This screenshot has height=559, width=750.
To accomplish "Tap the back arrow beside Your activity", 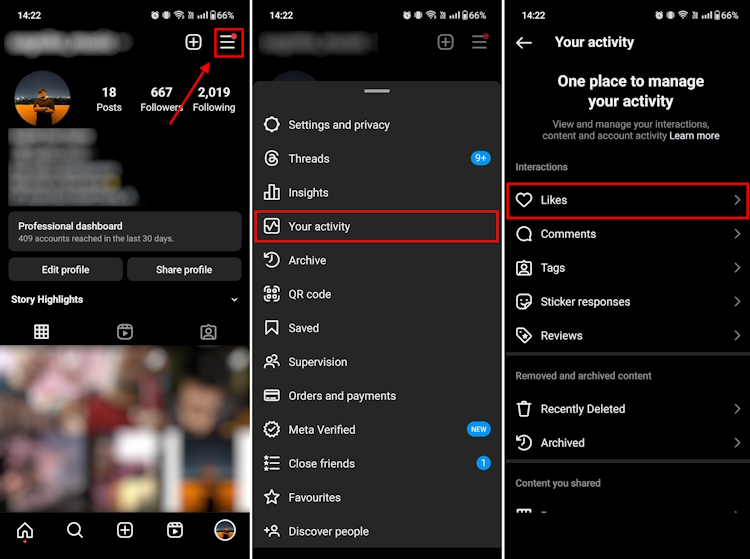I will coord(524,43).
